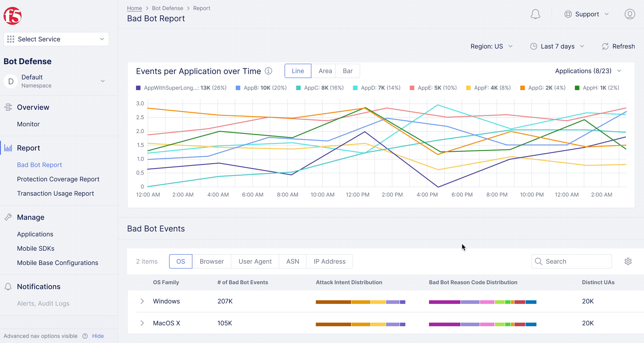Toggle AppH legend series
Image resolution: width=644 pixels, height=343 pixels.
597,88
